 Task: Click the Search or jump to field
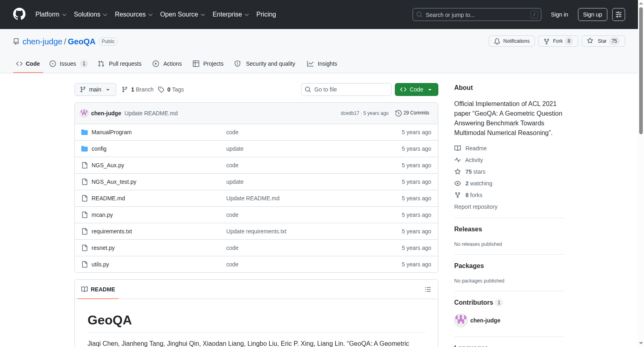pyautogui.click(x=477, y=15)
